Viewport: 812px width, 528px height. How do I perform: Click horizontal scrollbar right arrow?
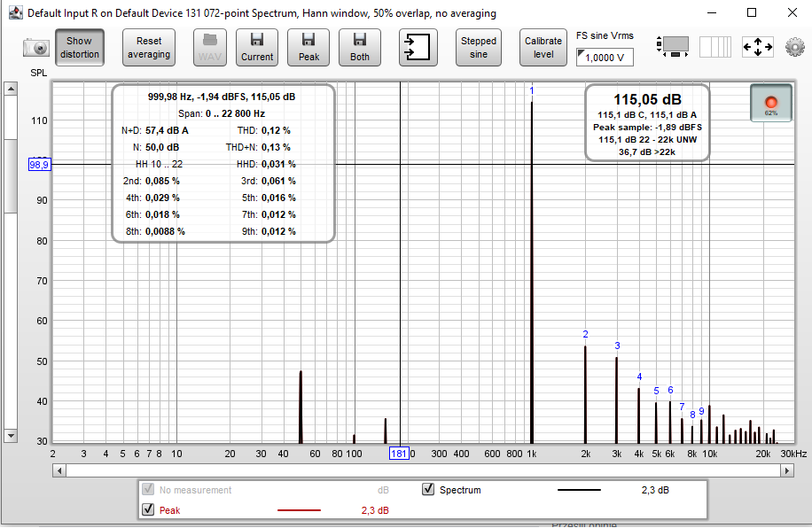(x=787, y=470)
